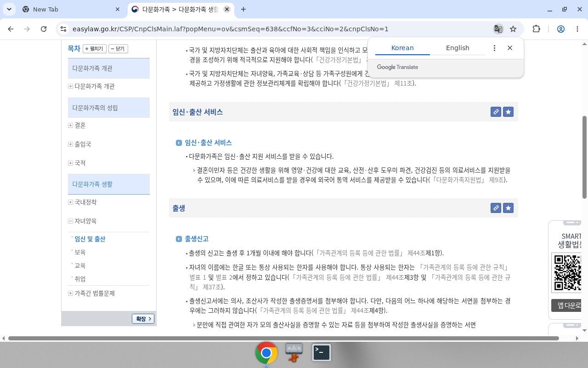Open the Chrome profile avatar
588x368 pixels.
(x=561, y=29)
